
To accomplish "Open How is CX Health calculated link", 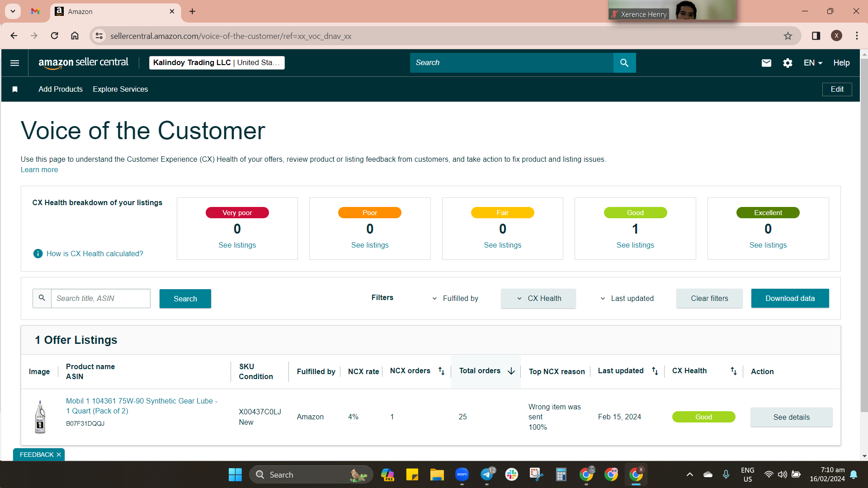I will (95, 253).
